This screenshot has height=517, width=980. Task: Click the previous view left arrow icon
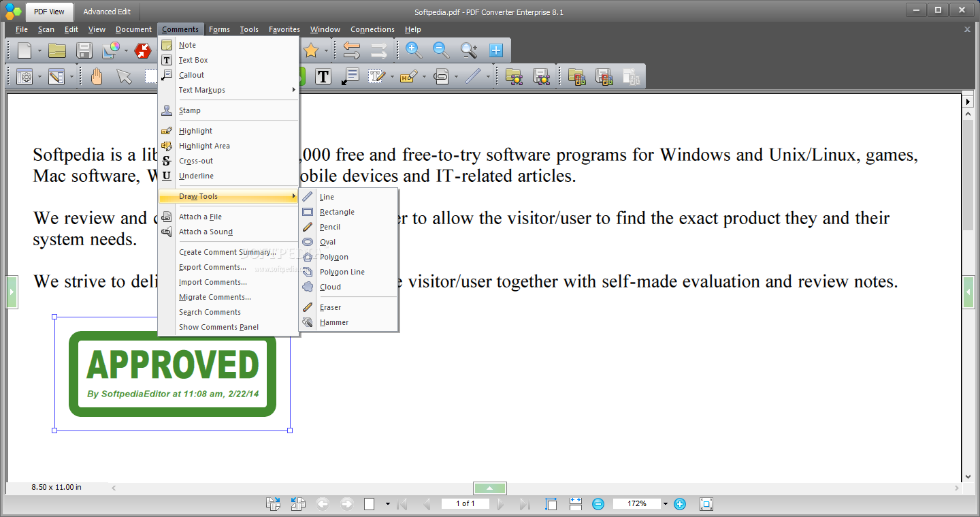pyautogui.click(x=323, y=504)
